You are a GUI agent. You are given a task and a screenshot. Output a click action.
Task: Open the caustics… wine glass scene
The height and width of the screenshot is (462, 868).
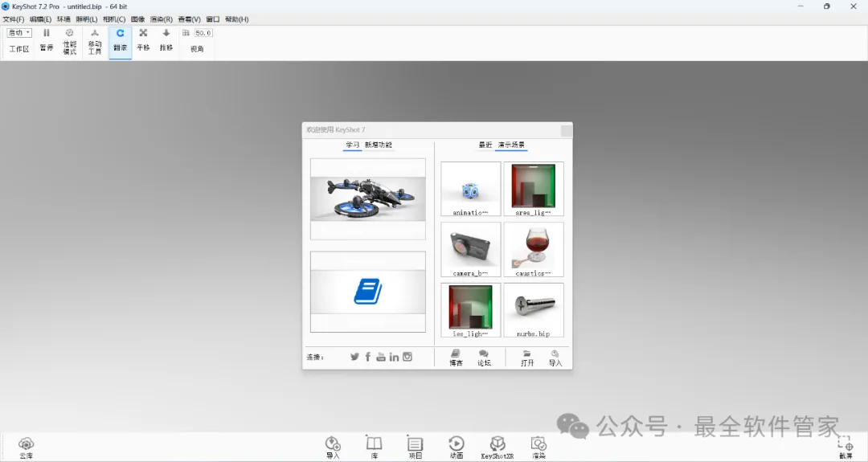coord(534,250)
